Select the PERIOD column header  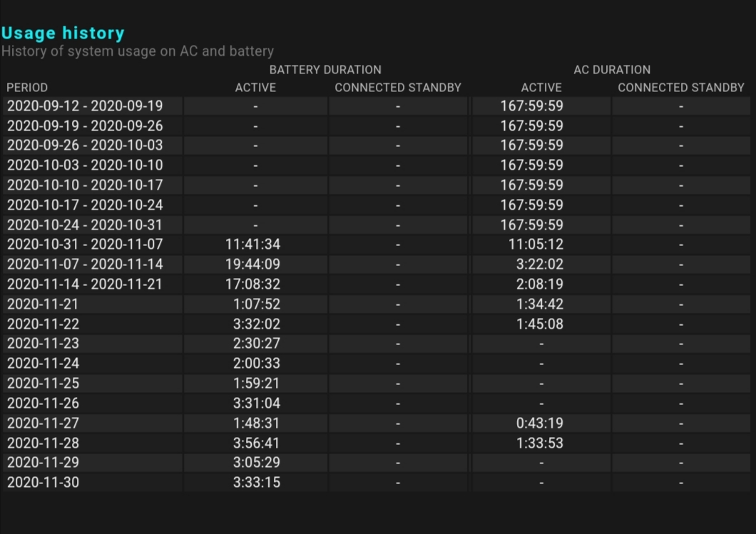[x=27, y=88]
